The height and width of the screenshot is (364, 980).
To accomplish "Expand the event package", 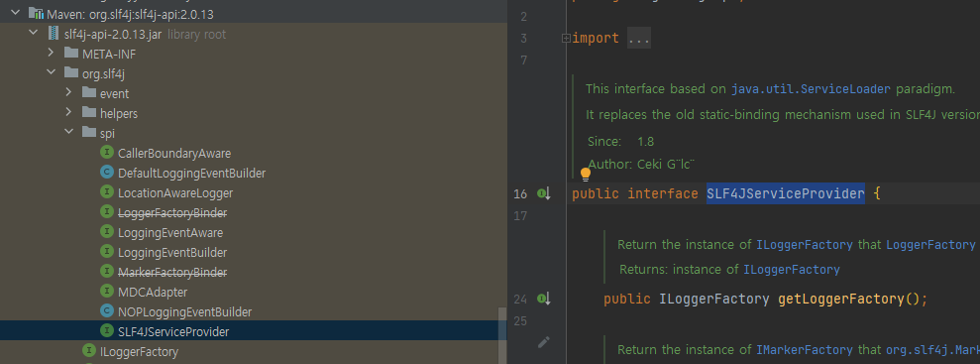I will pos(68,93).
